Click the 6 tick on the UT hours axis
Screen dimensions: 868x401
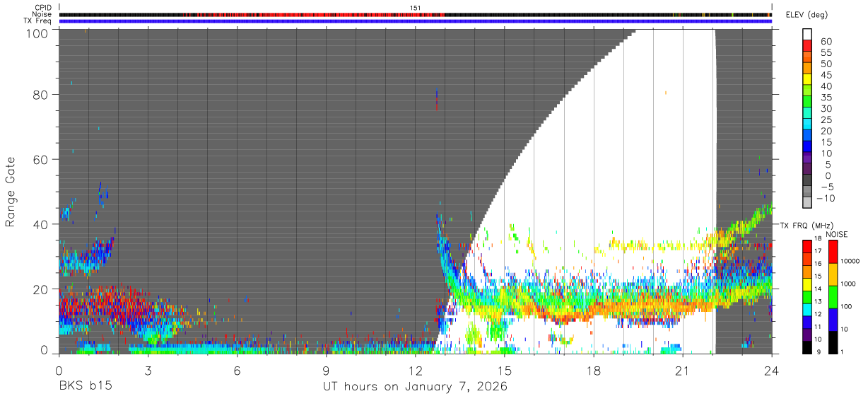(237, 371)
